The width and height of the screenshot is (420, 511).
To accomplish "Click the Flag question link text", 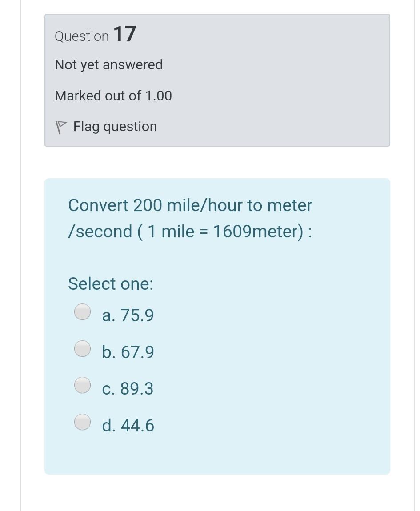I will 115,127.
